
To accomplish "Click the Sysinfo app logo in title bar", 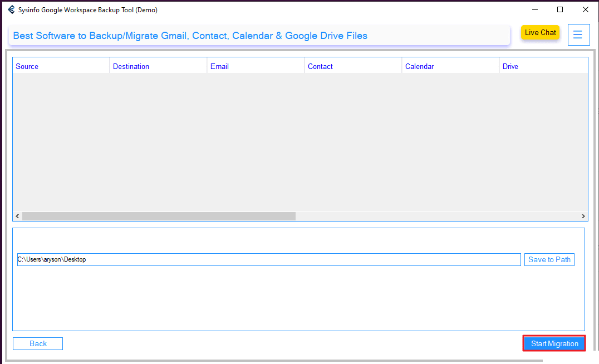I will point(11,9).
